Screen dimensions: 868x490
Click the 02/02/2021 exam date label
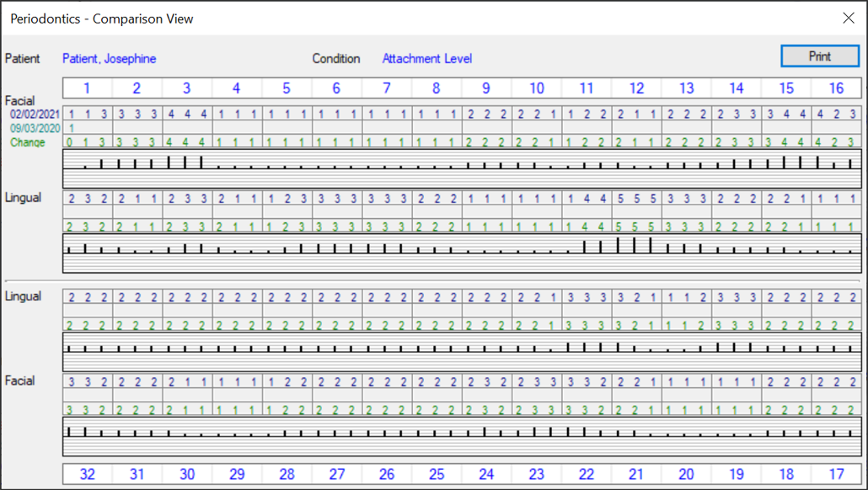coord(35,115)
